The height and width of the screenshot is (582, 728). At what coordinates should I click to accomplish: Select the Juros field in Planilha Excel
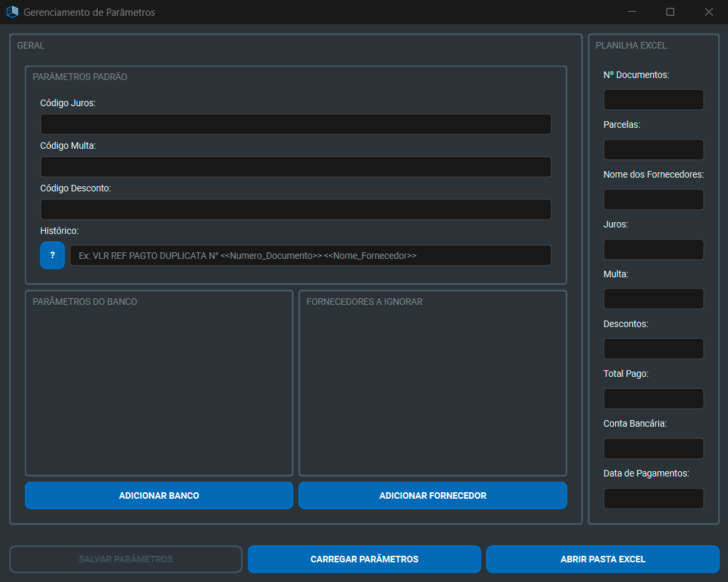tap(653, 250)
